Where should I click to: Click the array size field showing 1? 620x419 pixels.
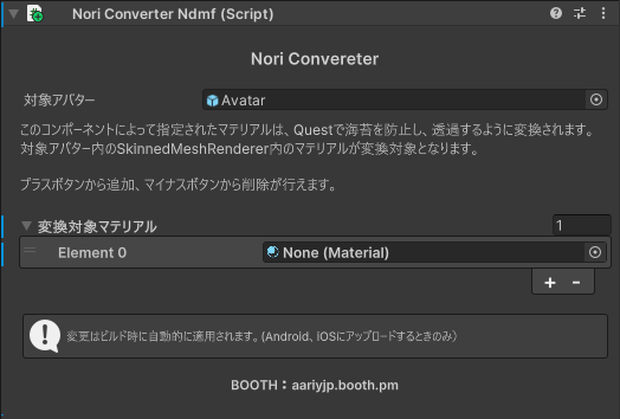(x=582, y=225)
